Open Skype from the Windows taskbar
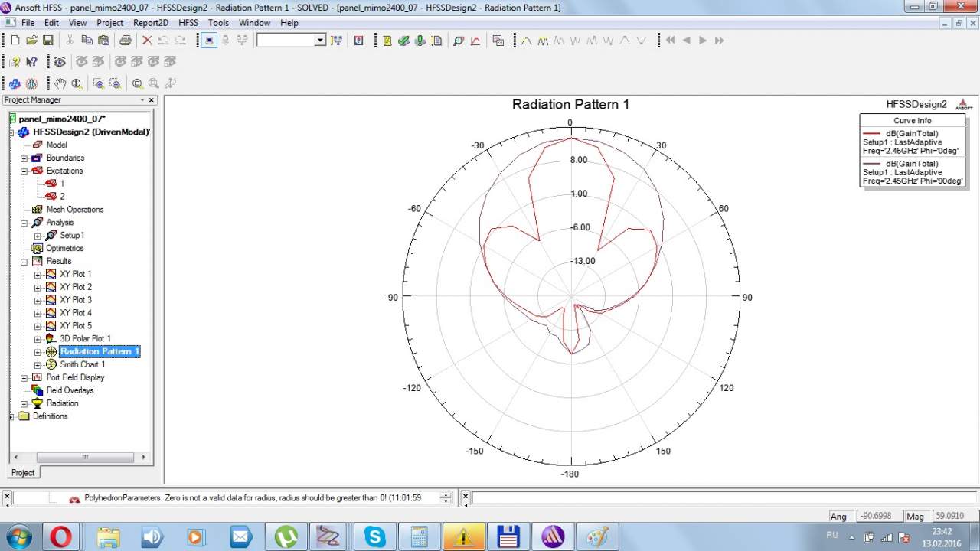Image resolution: width=980 pixels, height=551 pixels. 375,536
